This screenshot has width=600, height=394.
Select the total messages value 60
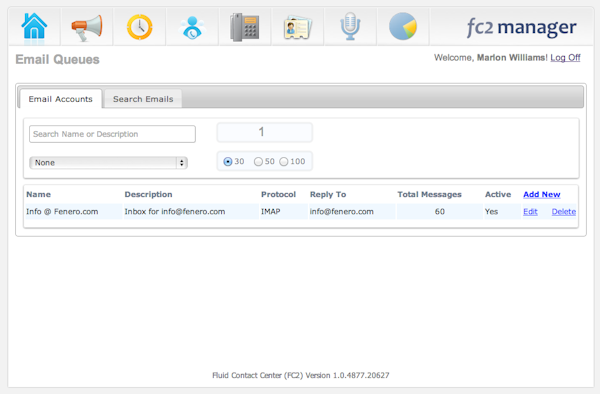[440, 212]
